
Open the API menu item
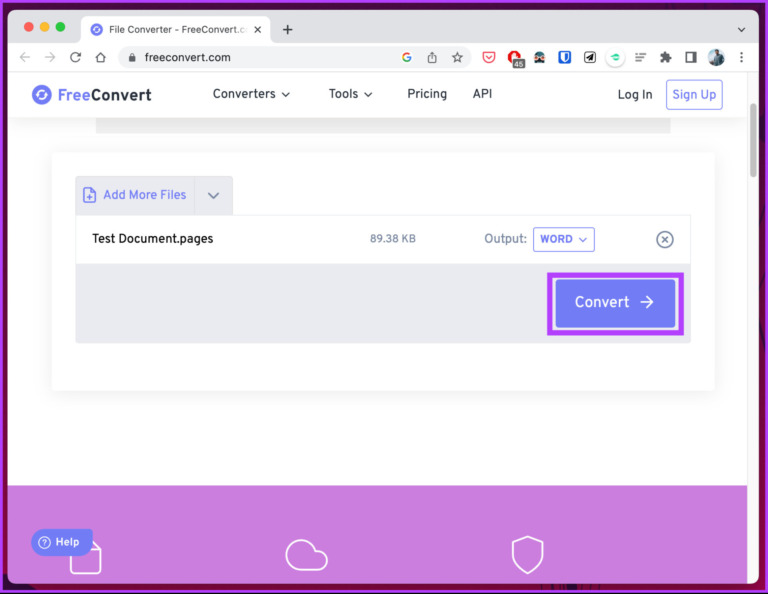tap(482, 94)
